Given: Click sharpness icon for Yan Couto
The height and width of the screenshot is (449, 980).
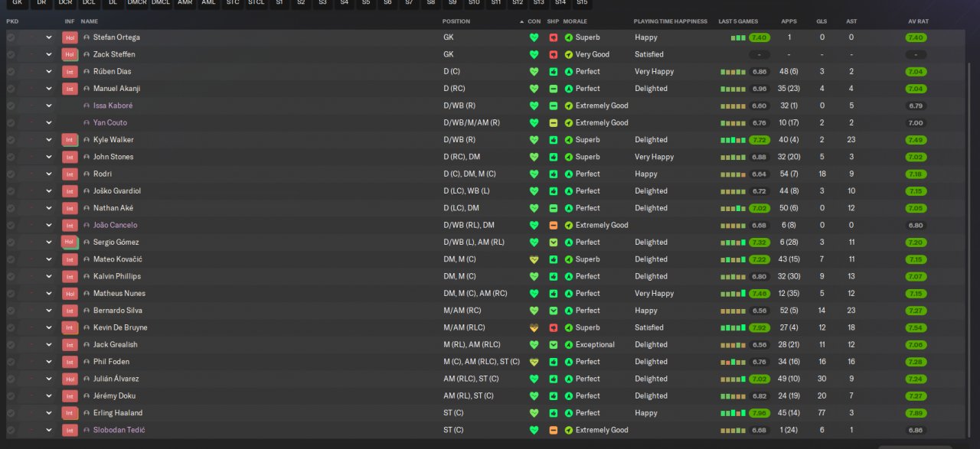Looking at the screenshot, I should tap(554, 122).
